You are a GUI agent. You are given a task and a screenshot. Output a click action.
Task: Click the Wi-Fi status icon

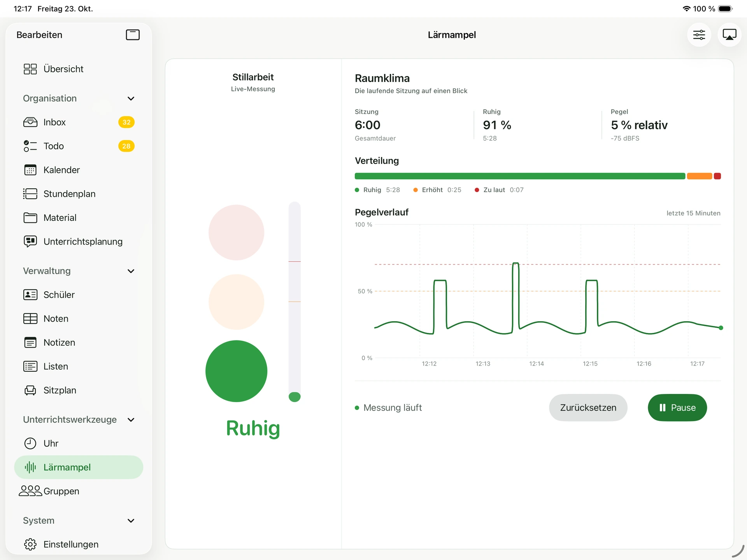pos(687,9)
